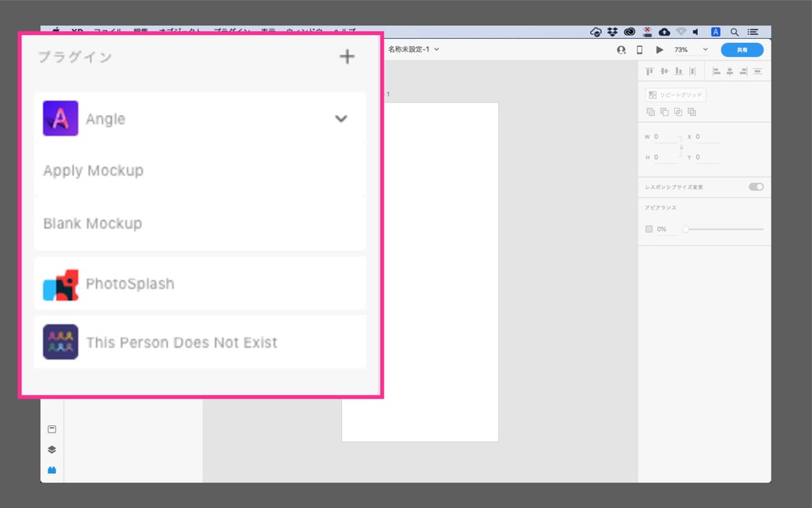Click the align top icon

pyautogui.click(x=649, y=71)
